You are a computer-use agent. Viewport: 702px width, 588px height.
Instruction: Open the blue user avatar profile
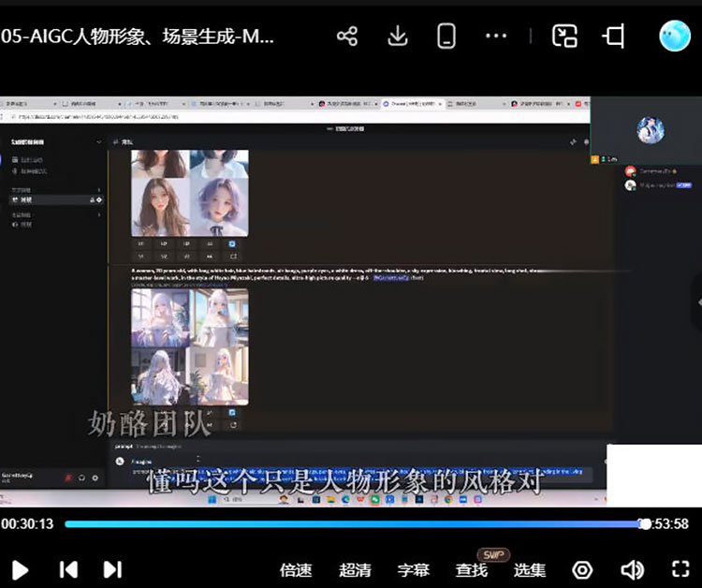(674, 37)
